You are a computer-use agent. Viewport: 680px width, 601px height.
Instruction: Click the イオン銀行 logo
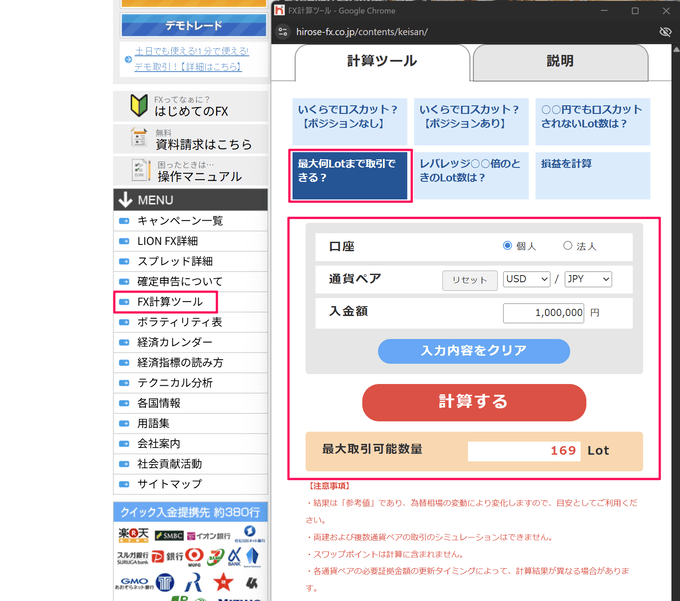pos(209,536)
